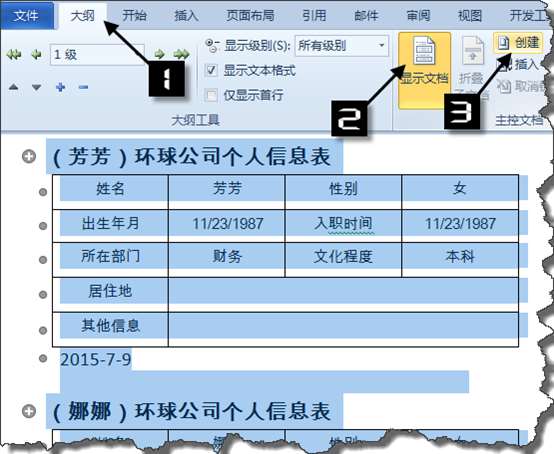
Task: Click the Promote to Heading 1 double-arrow icon
Action: tap(14, 55)
